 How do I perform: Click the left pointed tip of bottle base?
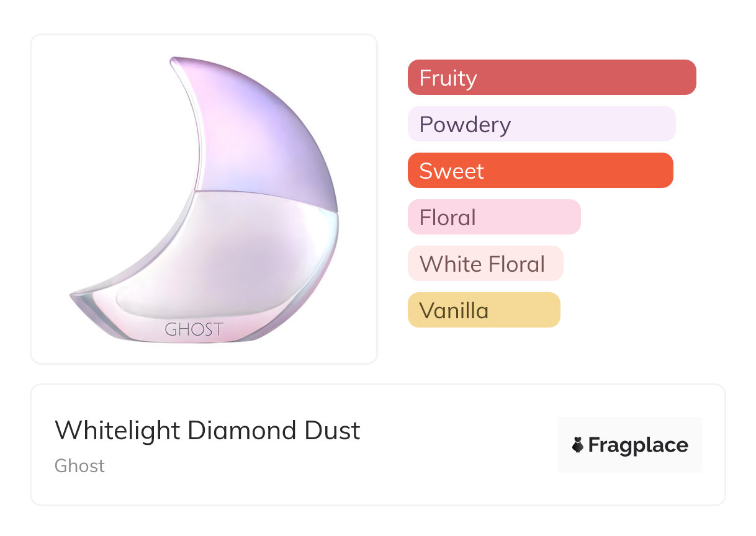pyautogui.click(x=73, y=297)
